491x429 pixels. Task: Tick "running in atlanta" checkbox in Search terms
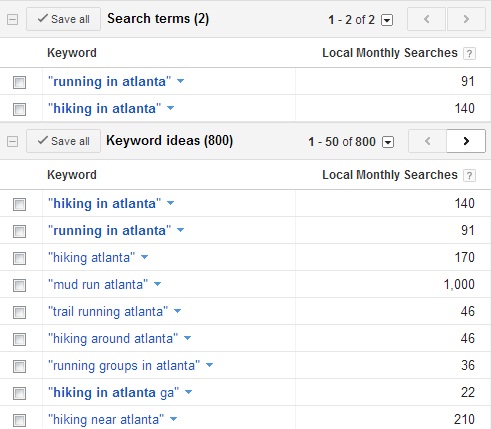[19, 82]
